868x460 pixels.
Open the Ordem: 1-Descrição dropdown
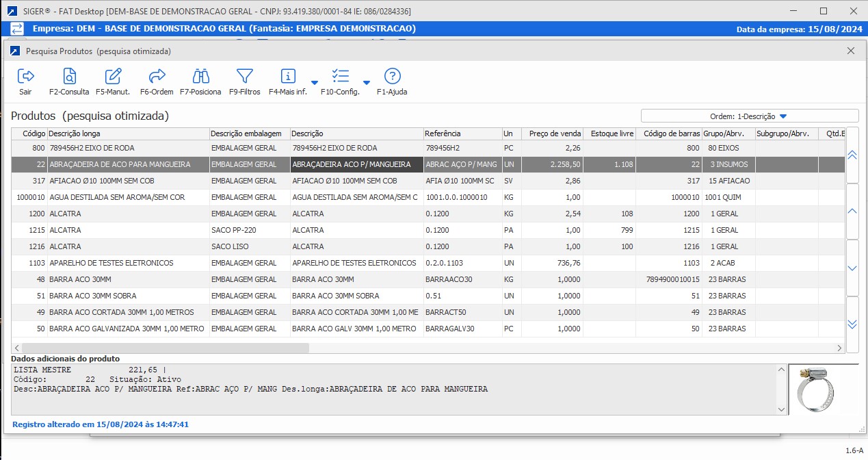pyautogui.click(x=749, y=116)
